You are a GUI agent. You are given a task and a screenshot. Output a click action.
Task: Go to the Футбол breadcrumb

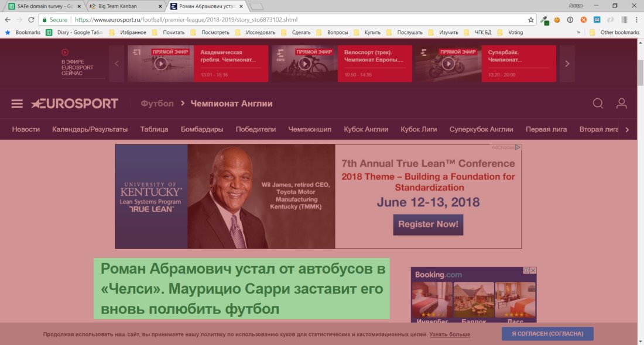[x=157, y=103]
